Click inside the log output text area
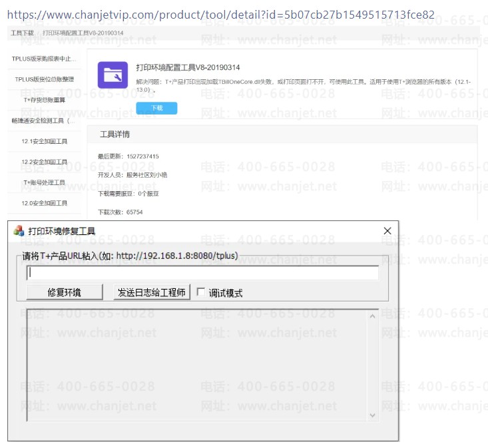The width and height of the screenshot is (488, 448). (196, 365)
